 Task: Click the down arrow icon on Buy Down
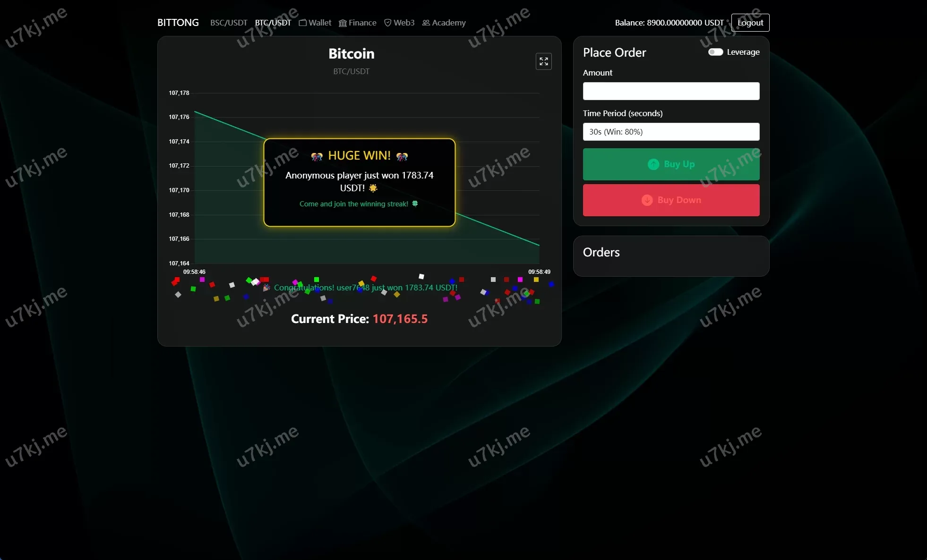tap(647, 200)
